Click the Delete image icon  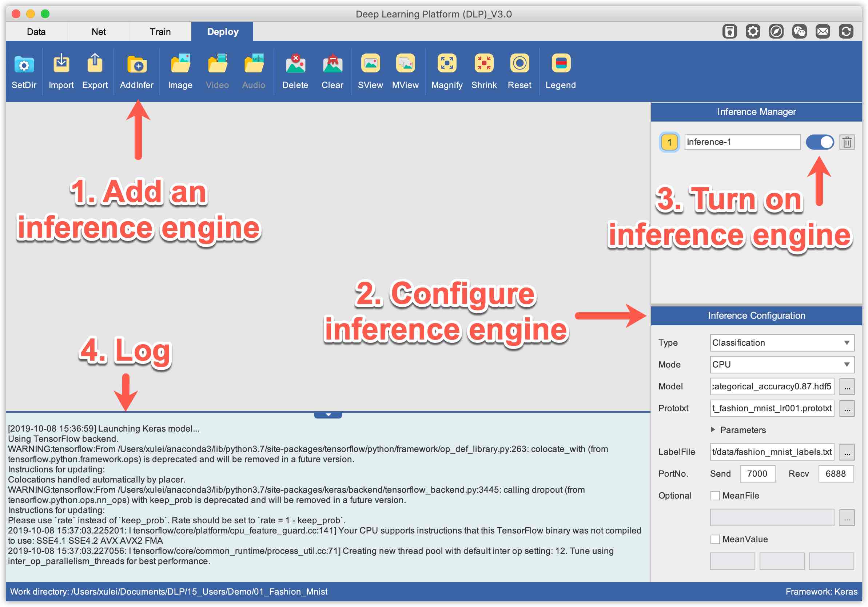click(x=295, y=64)
